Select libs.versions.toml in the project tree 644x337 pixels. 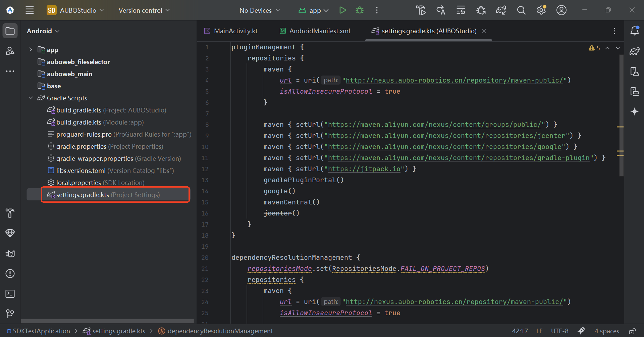(x=81, y=171)
